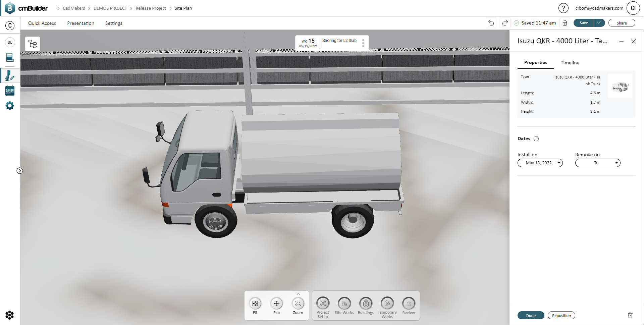Click the Length 4.6 m value
644x325 pixels.
595,93
